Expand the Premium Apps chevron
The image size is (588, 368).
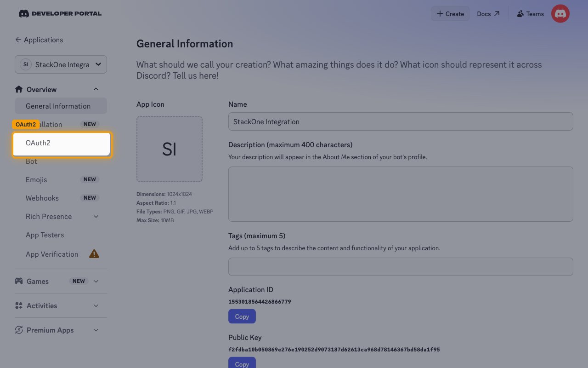96,330
